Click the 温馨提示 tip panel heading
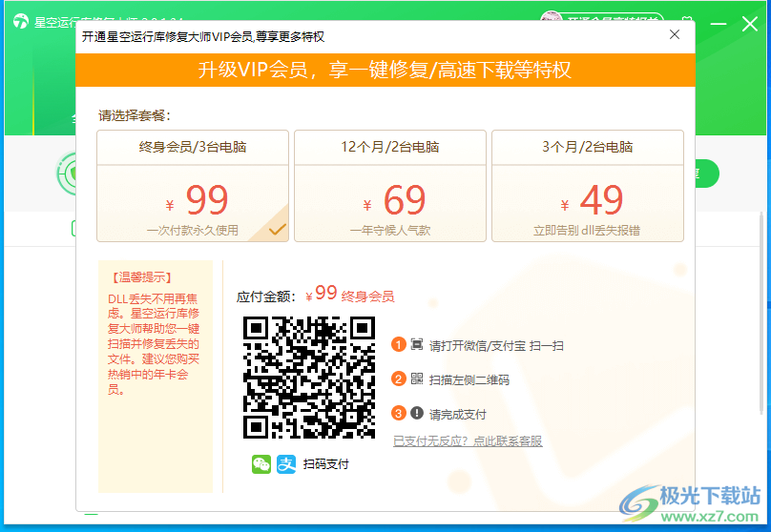 point(142,277)
